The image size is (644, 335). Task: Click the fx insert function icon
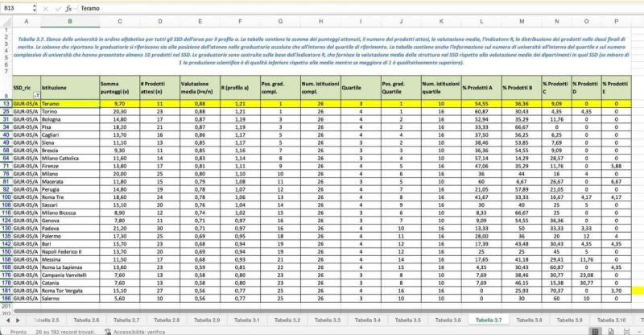point(68,8)
